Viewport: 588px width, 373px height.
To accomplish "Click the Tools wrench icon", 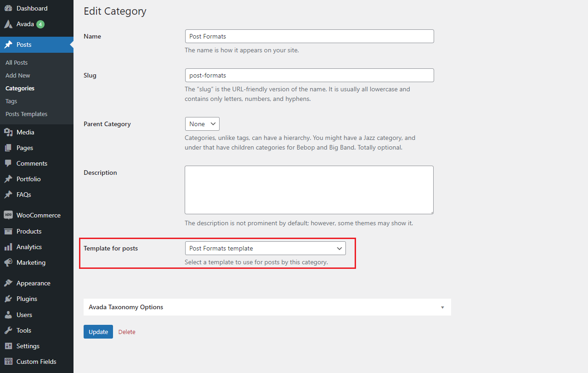I will click(8, 330).
